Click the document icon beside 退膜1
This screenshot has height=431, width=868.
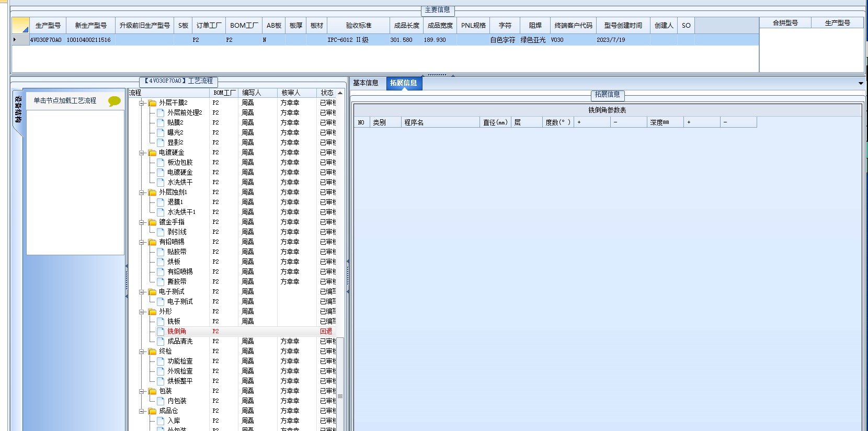point(161,202)
